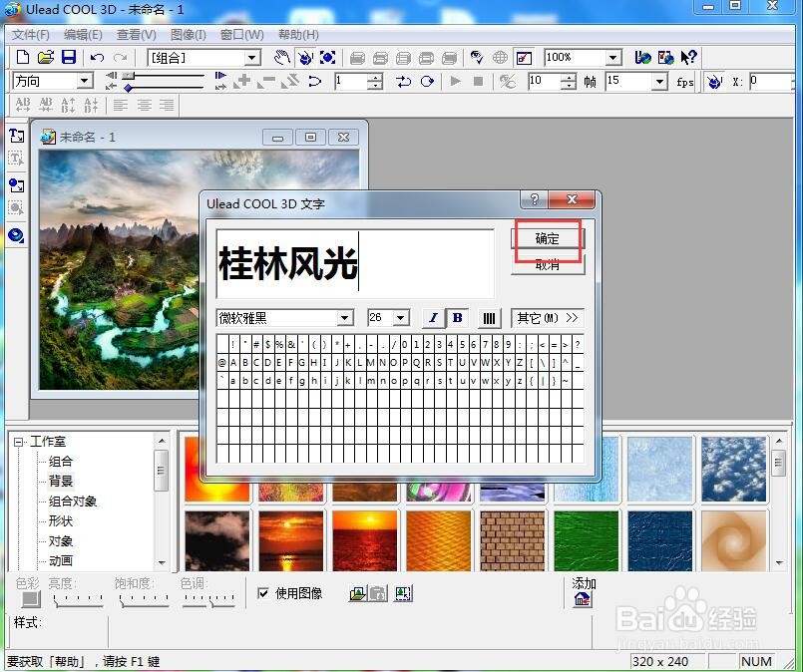Click the Edit Text tool in left sidebar

[x=16, y=159]
